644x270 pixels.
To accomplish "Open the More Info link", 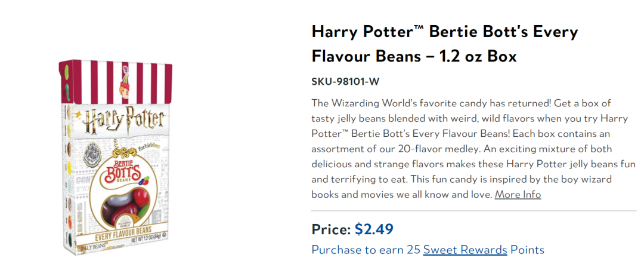I will (518, 194).
